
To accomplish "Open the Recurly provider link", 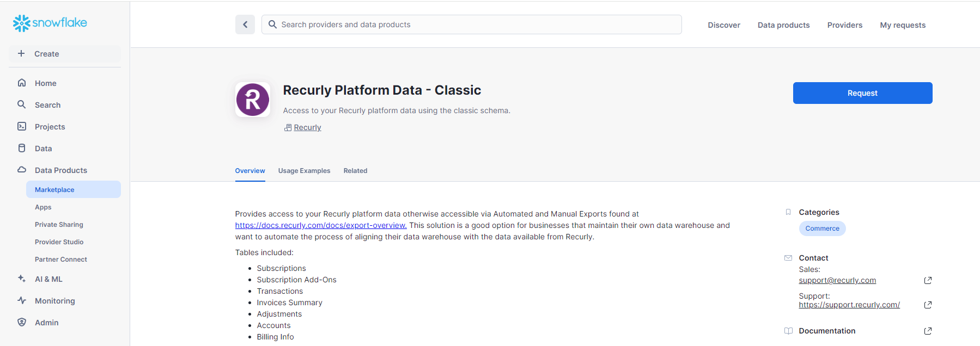I will [x=307, y=127].
